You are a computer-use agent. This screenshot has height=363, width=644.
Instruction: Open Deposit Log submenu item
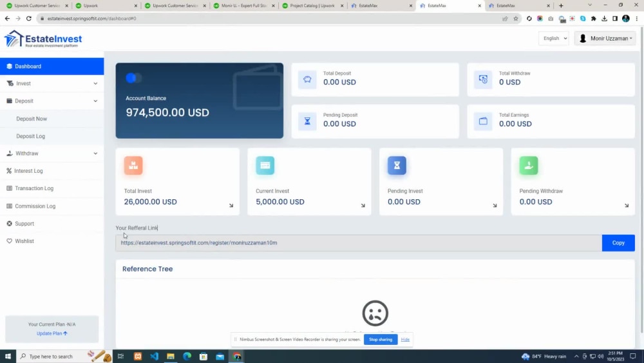pos(31,136)
